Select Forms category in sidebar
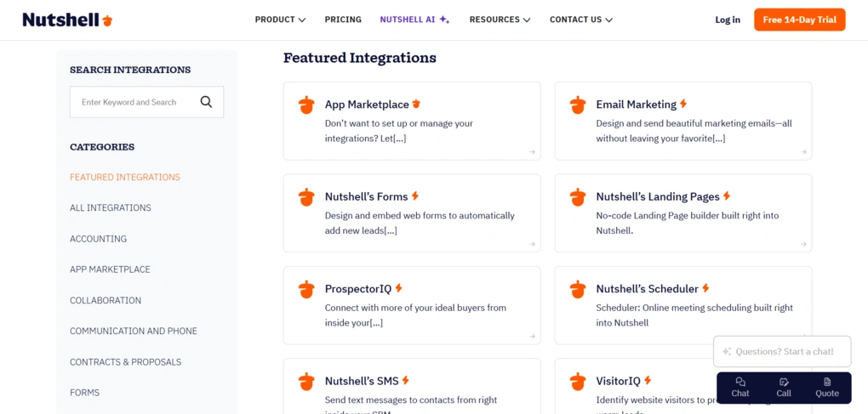Viewport: 868px width, 414px height. pyautogui.click(x=85, y=393)
